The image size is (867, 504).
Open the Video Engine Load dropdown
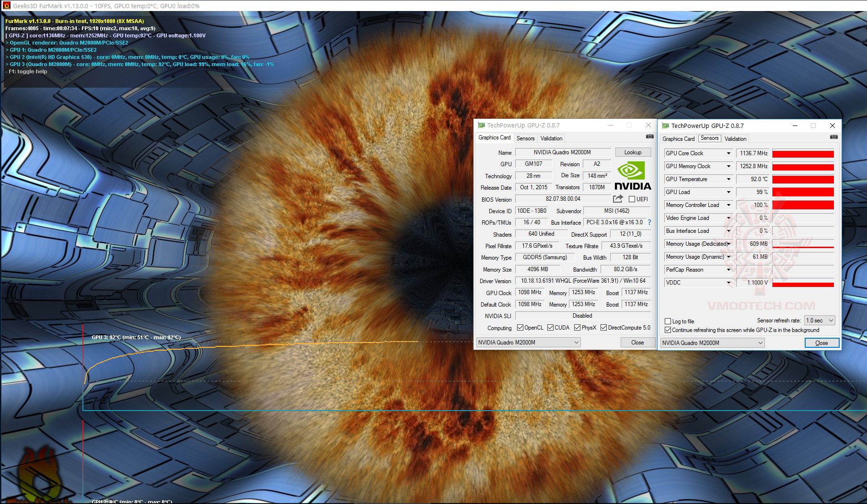pyautogui.click(x=728, y=218)
